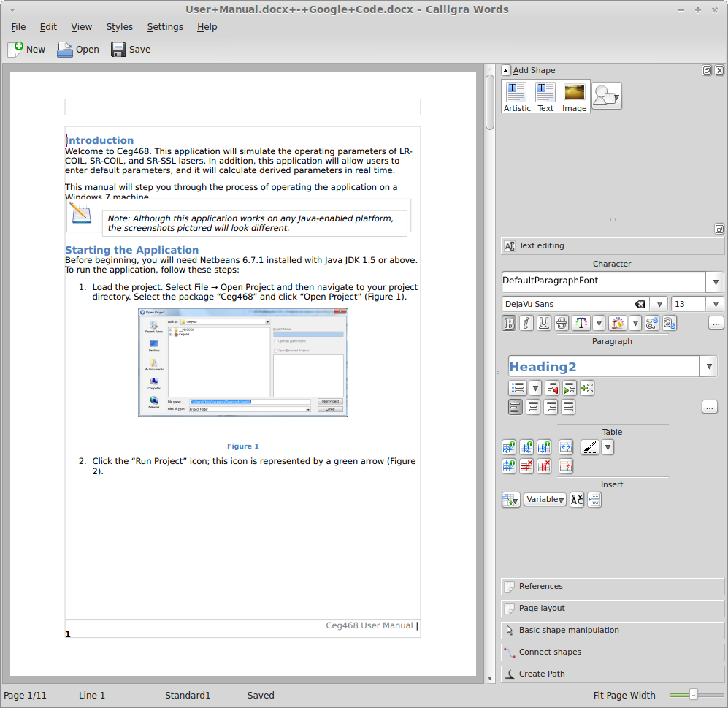Screen dimensions: 728x708
Task: Open the Settings menu
Action: [x=165, y=26]
